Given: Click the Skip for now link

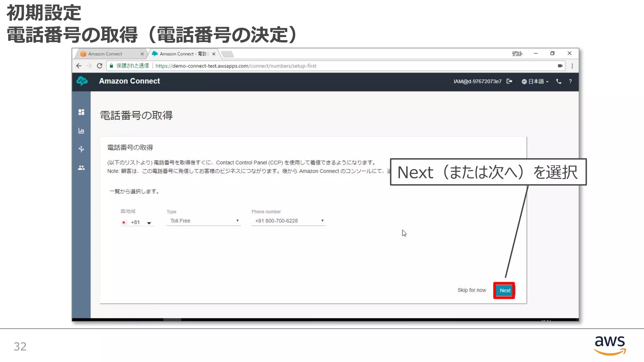Looking at the screenshot, I should pyautogui.click(x=472, y=290).
